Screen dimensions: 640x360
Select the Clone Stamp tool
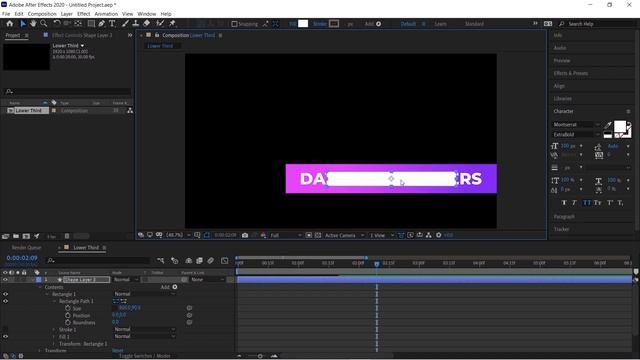(136, 24)
